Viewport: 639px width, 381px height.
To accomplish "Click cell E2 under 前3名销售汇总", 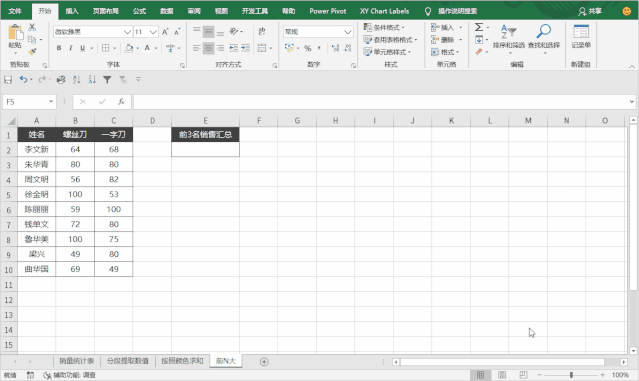I will pos(205,149).
